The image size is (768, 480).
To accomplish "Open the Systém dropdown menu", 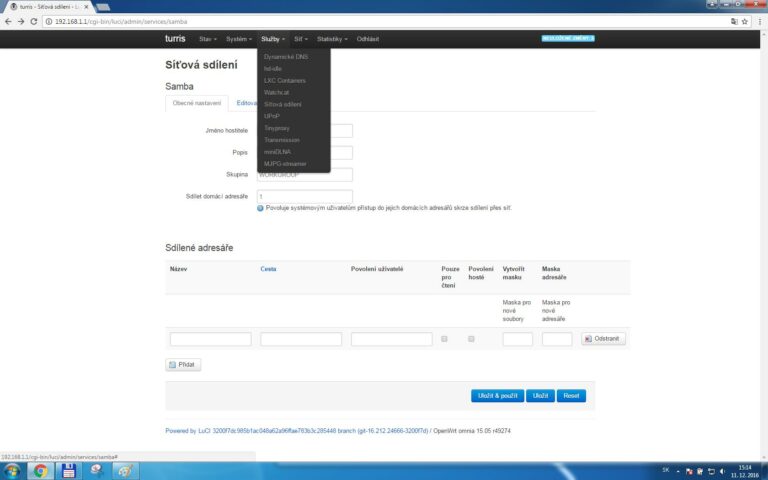I will tap(239, 39).
